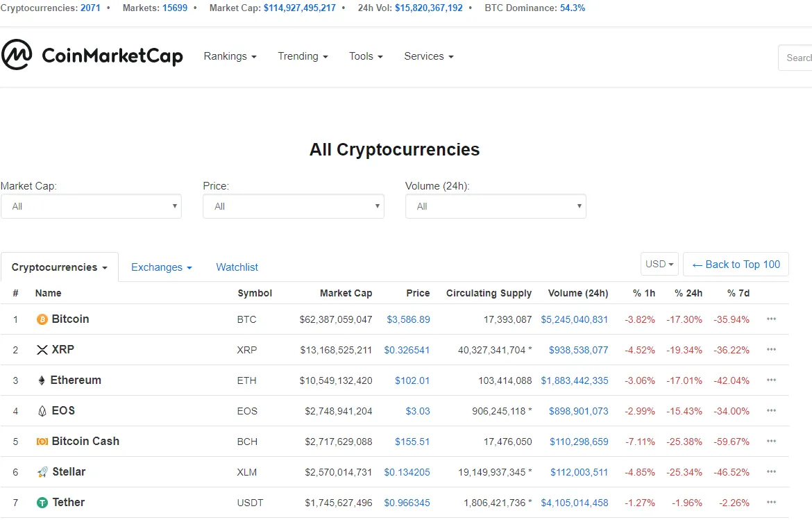Click the Stellar rocket icon
The image size is (812, 520).
[42, 472]
